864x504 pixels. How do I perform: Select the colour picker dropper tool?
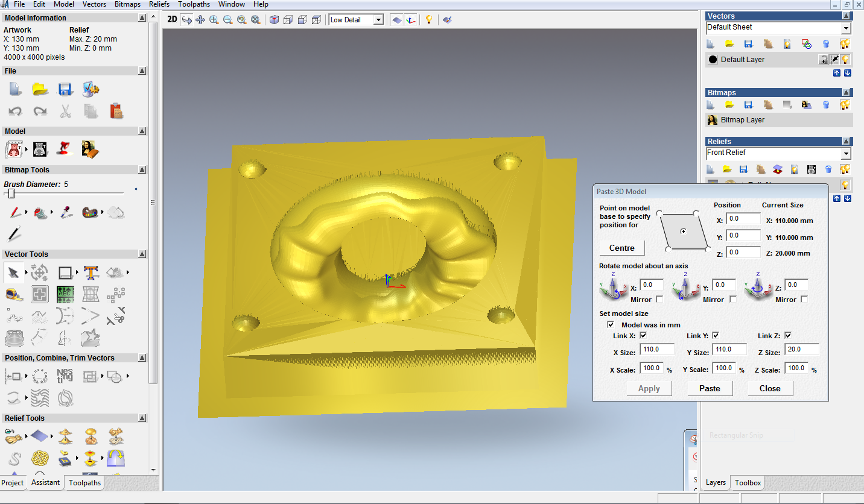click(x=66, y=212)
